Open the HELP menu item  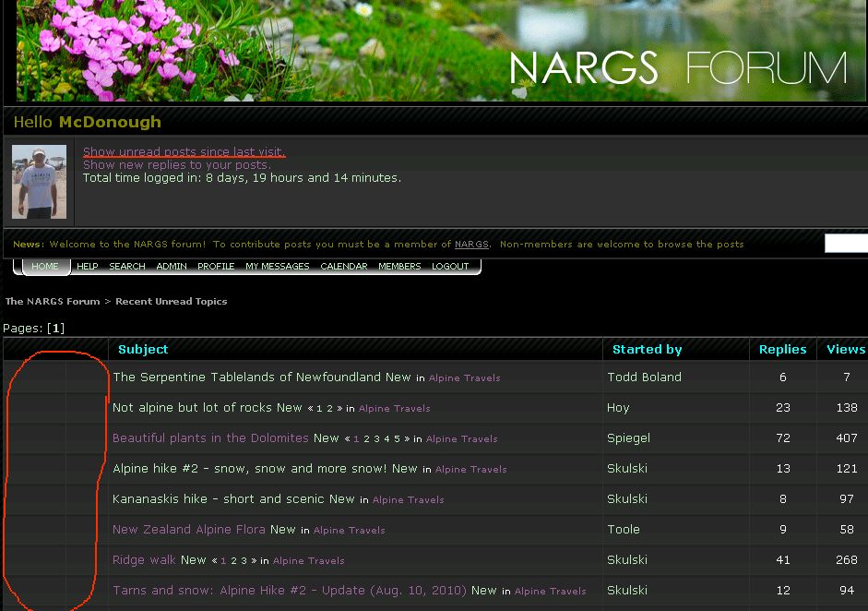tap(88, 266)
